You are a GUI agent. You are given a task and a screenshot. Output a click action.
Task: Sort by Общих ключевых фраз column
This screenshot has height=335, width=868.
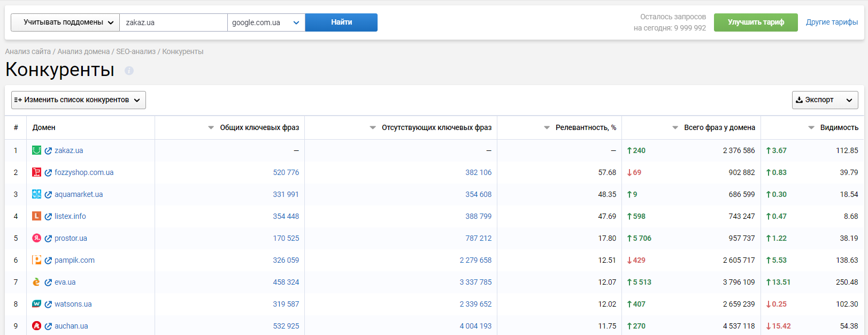coord(259,127)
